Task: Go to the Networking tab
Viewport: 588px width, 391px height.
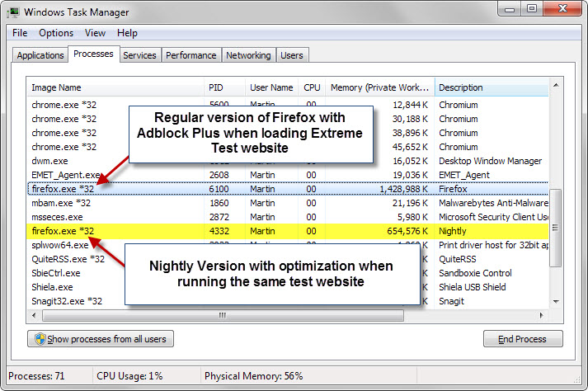Action: point(248,55)
